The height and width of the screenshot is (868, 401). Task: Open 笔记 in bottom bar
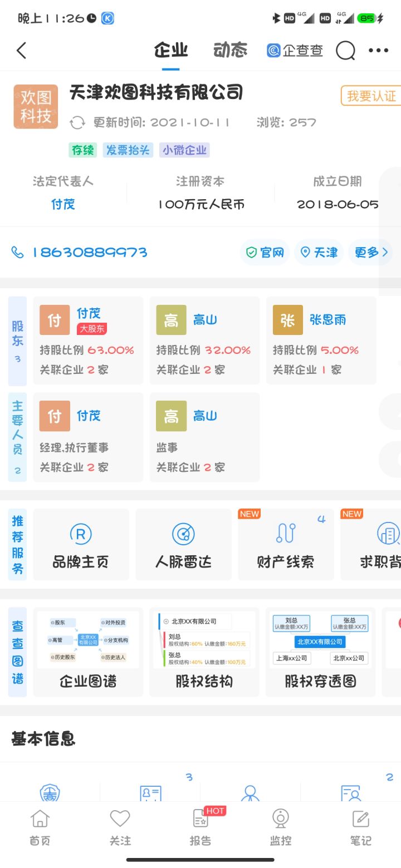[361, 828]
